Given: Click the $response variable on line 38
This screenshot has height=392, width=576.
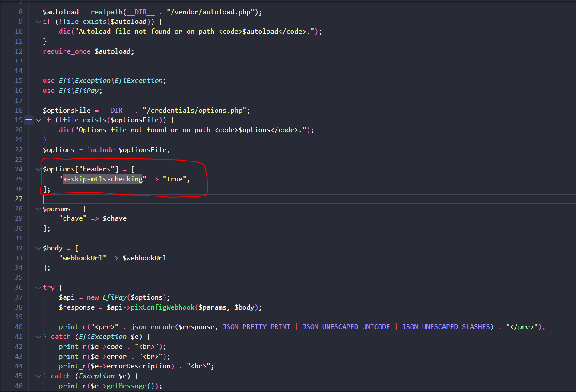Looking at the screenshot, I should pyautogui.click(x=76, y=307).
